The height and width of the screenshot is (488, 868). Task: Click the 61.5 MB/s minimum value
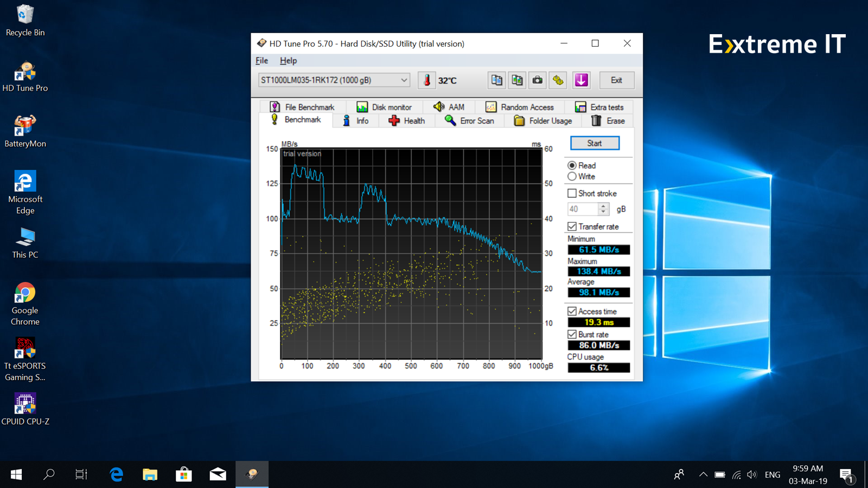click(599, 249)
